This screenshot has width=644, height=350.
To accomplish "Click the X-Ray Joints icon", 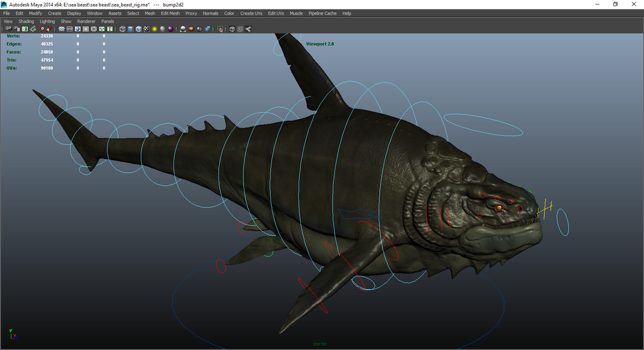I will pos(248,29).
